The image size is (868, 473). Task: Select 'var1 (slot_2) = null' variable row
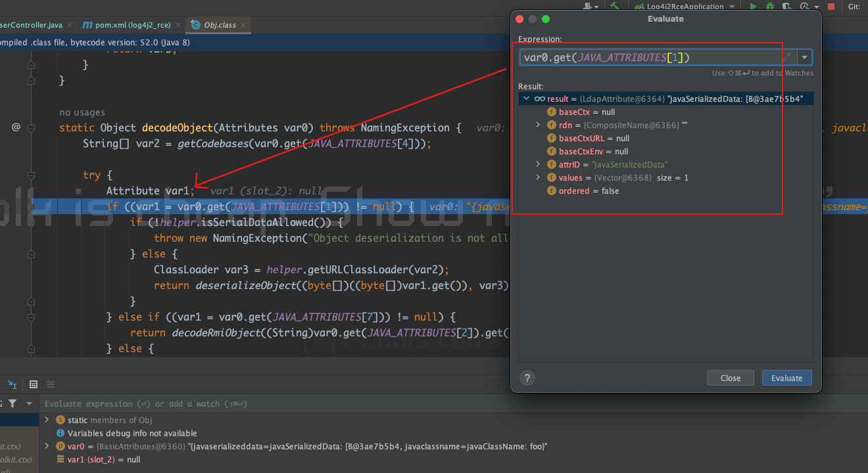pos(454,459)
